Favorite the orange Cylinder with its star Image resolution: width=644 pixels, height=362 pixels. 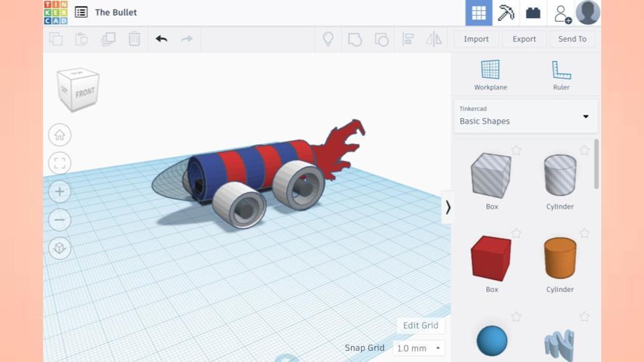click(584, 234)
